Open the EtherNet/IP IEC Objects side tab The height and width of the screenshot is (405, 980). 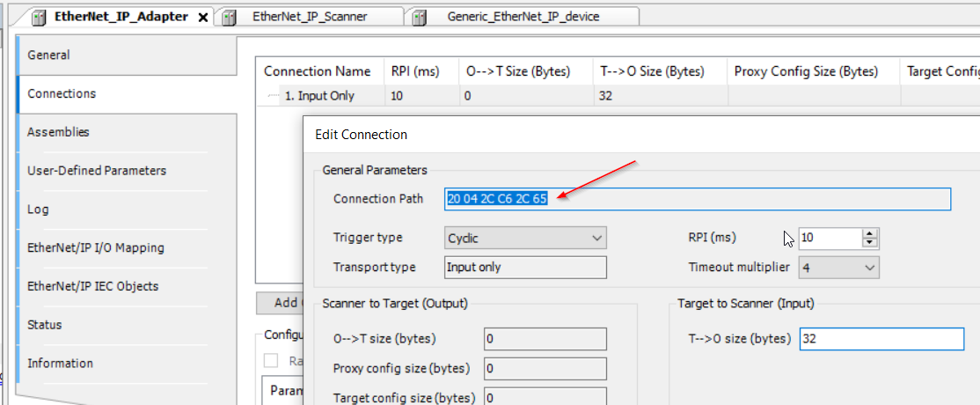tap(127, 286)
